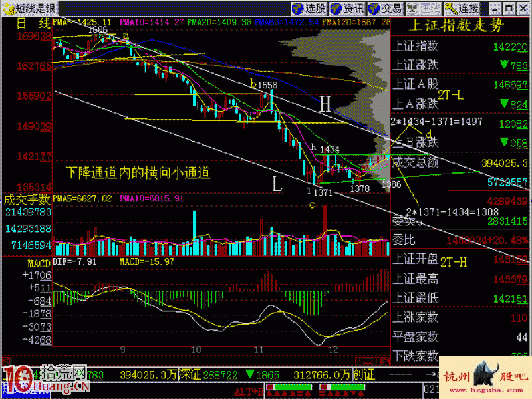The height and width of the screenshot is (399, 532).
Task: Click the second green progress indicator bar
Action: [347, 387]
